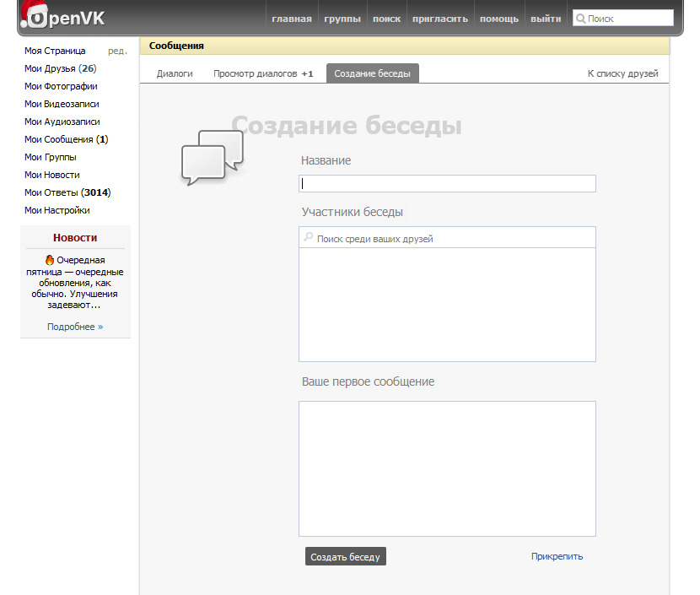
Task: Click ред. next to Моя Страница
Action: [x=117, y=51]
